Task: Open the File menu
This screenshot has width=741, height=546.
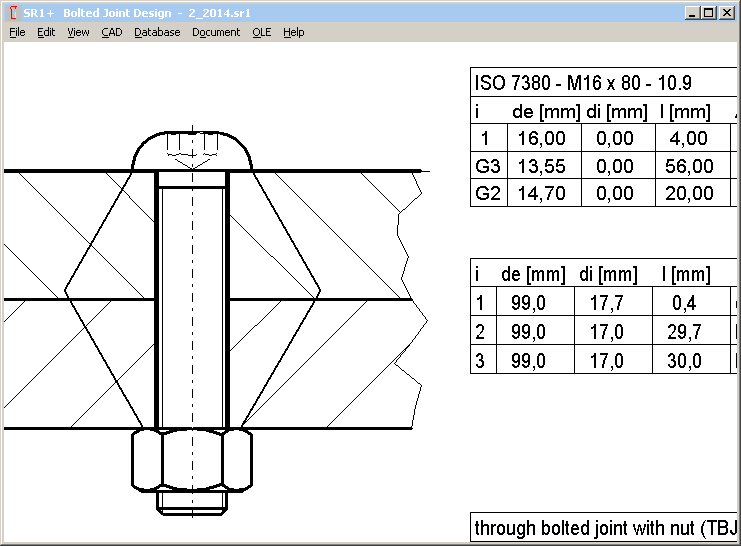Action: (x=17, y=32)
